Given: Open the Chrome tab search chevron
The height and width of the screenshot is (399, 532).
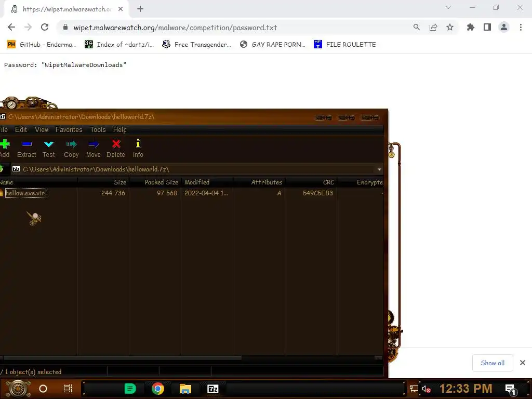Looking at the screenshot, I should pos(448,7).
